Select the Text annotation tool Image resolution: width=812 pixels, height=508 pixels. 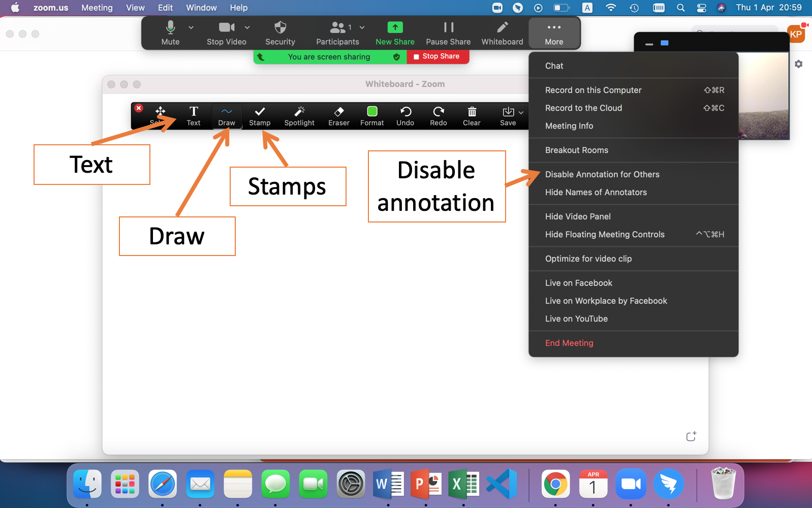(194, 116)
